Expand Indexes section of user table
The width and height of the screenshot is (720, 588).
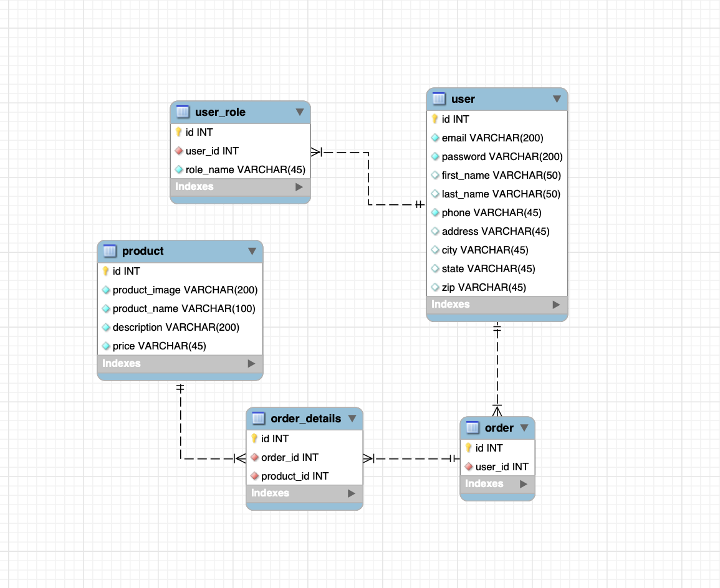(x=557, y=305)
